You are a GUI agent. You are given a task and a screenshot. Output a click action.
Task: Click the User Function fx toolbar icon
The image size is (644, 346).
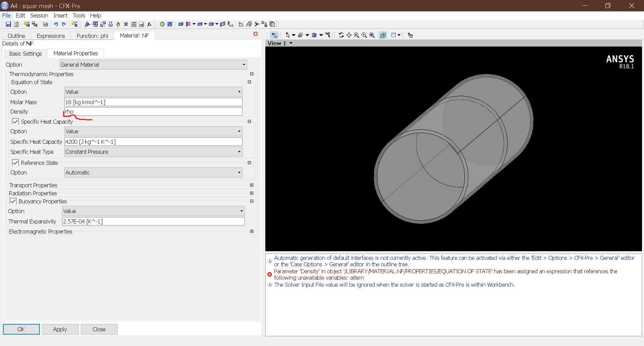[x=149, y=24]
